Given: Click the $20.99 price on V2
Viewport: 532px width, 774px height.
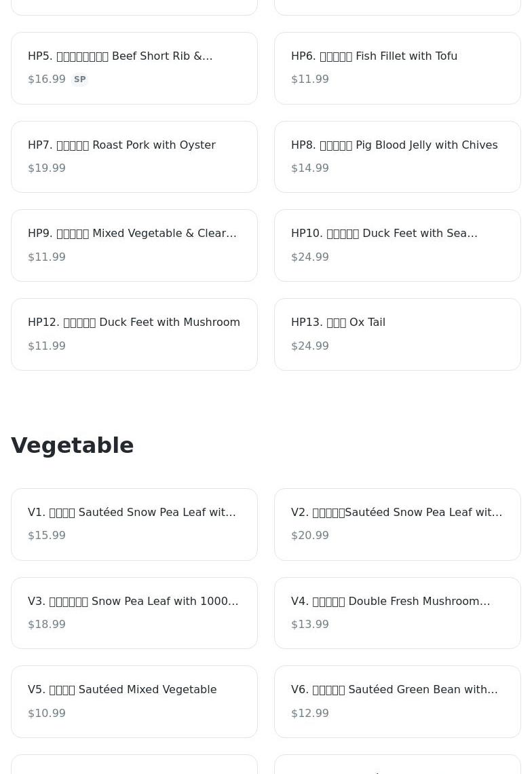Looking at the screenshot, I should pos(310,536).
